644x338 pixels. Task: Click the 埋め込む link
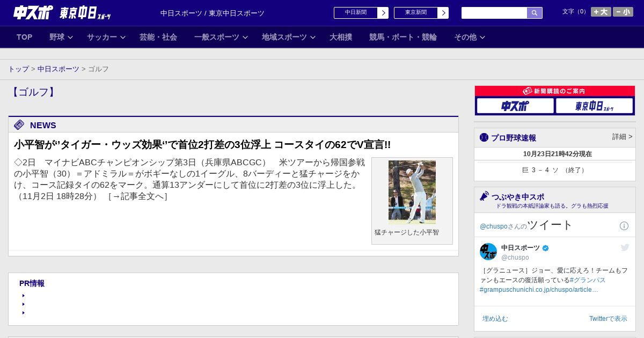click(x=495, y=319)
